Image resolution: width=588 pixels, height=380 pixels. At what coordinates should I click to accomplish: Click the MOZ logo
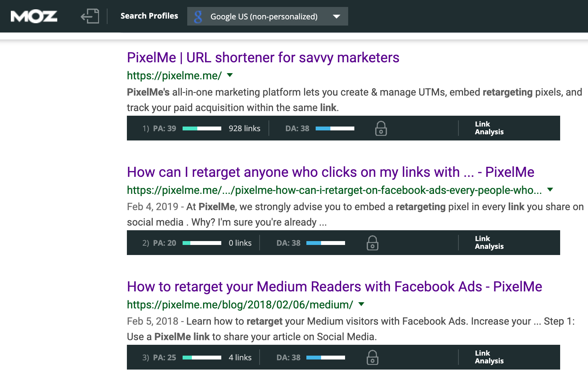34,16
